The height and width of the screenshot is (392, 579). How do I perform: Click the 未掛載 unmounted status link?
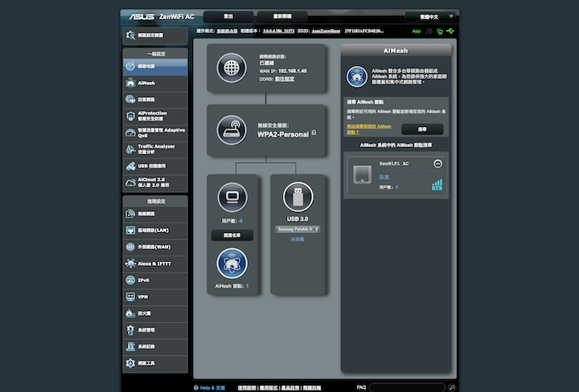[298, 239]
